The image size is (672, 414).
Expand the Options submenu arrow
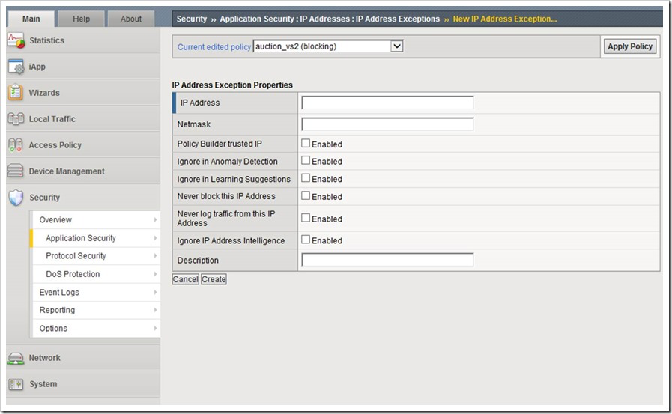155,328
